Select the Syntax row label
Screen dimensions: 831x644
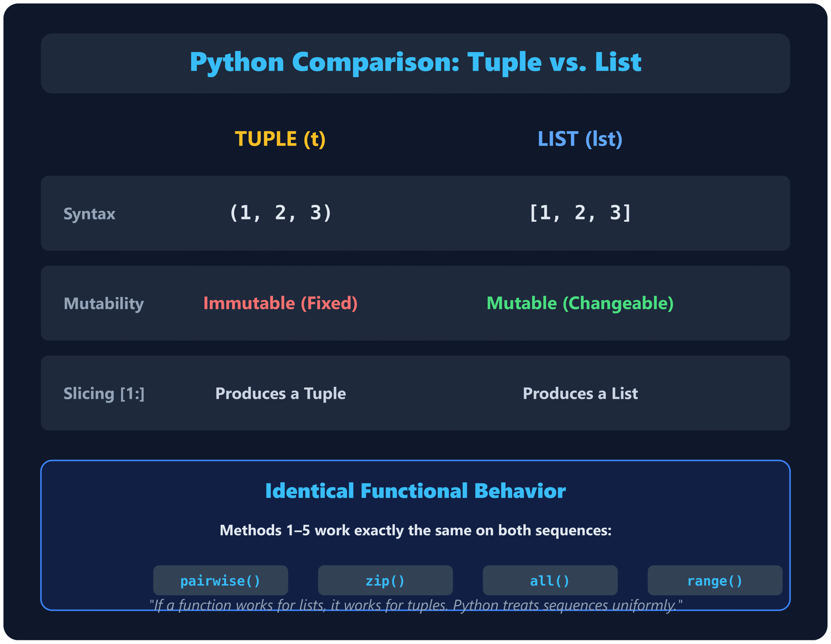pos(89,213)
